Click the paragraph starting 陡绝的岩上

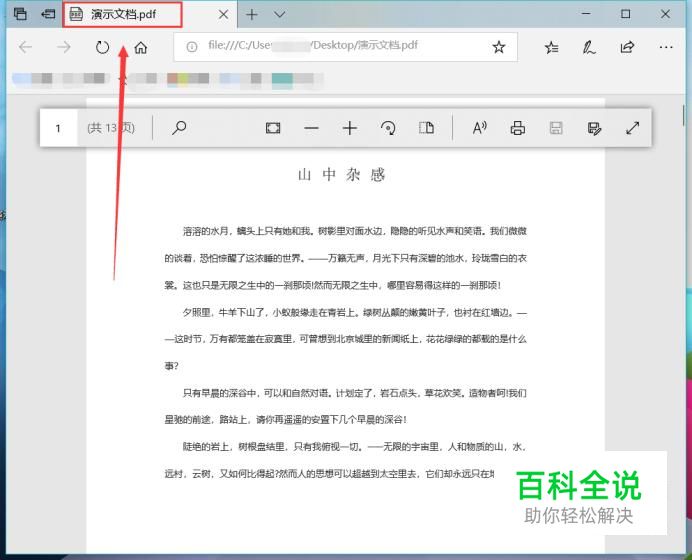point(346,460)
